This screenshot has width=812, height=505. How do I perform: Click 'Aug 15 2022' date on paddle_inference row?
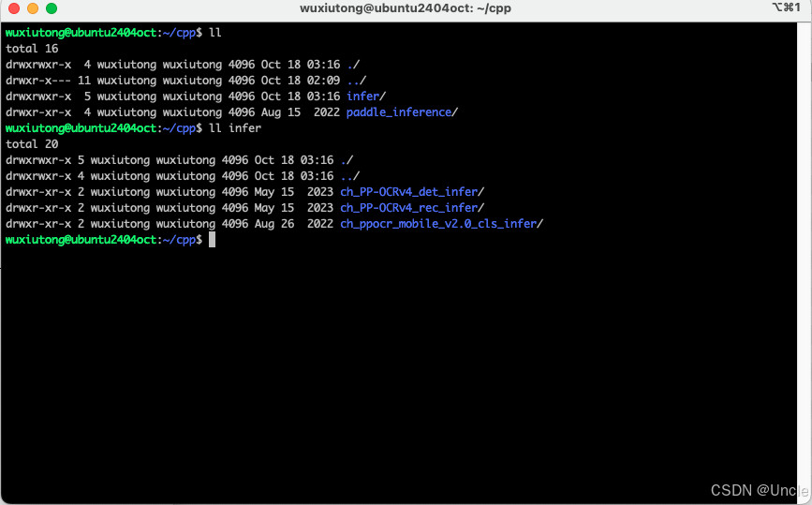301,112
